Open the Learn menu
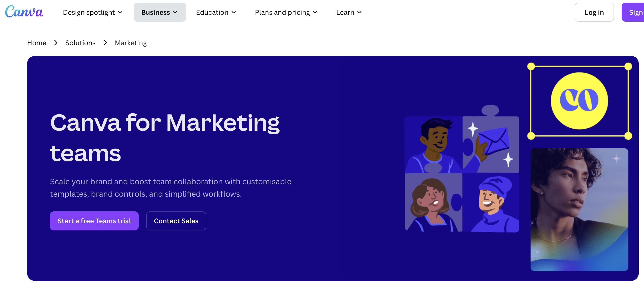Image resolution: width=644 pixels, height=299 pixels. [349, 12]
